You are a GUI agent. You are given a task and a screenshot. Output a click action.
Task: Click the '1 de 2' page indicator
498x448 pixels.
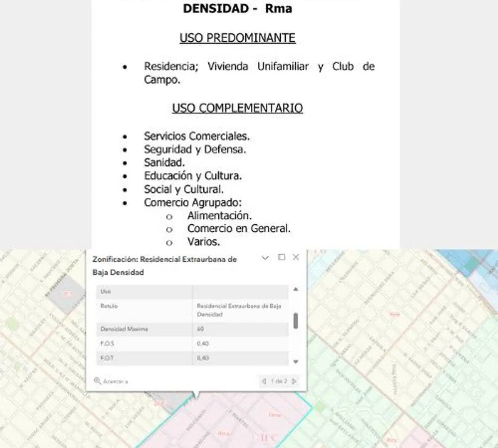279,381
